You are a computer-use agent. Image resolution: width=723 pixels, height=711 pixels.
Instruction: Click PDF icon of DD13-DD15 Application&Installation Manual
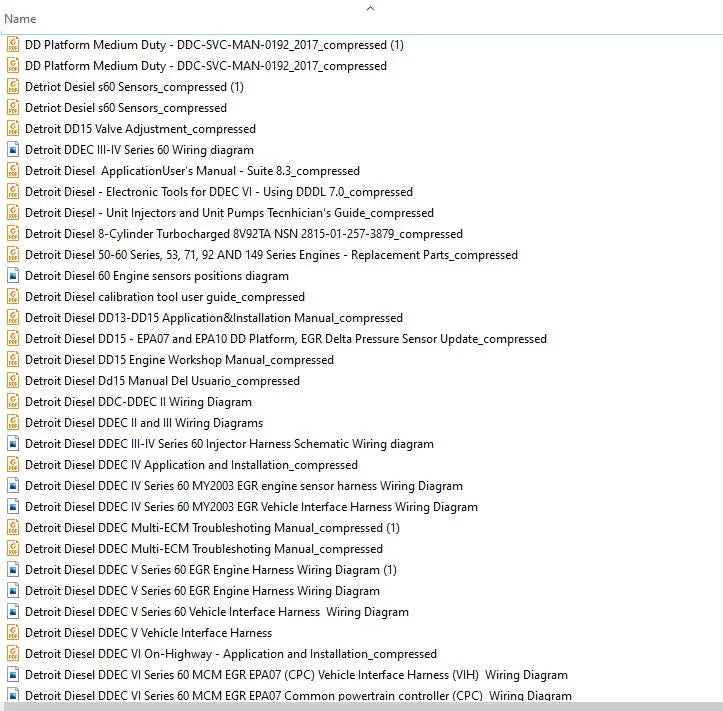[13, 318]
